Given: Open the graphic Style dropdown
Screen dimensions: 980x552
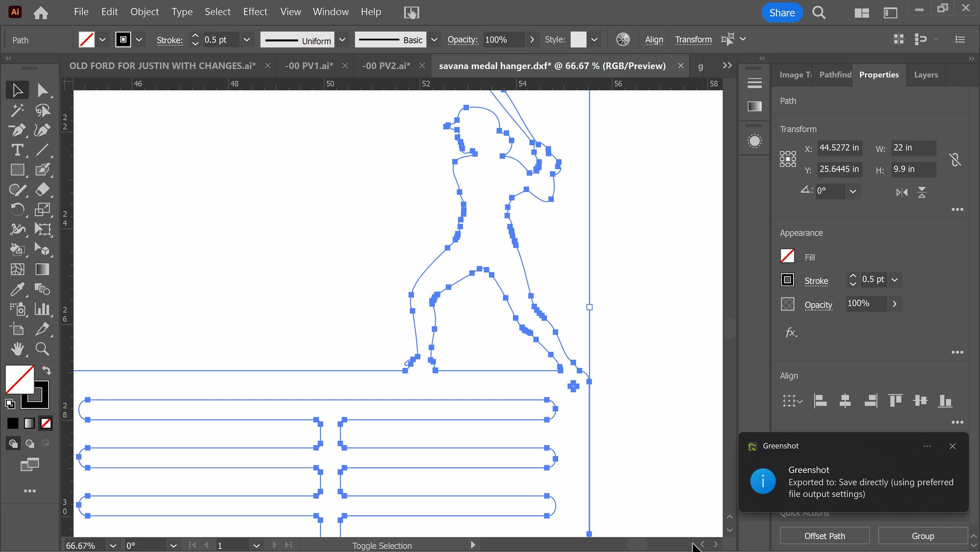Looking at the screenshot, I should coord(594,40).
